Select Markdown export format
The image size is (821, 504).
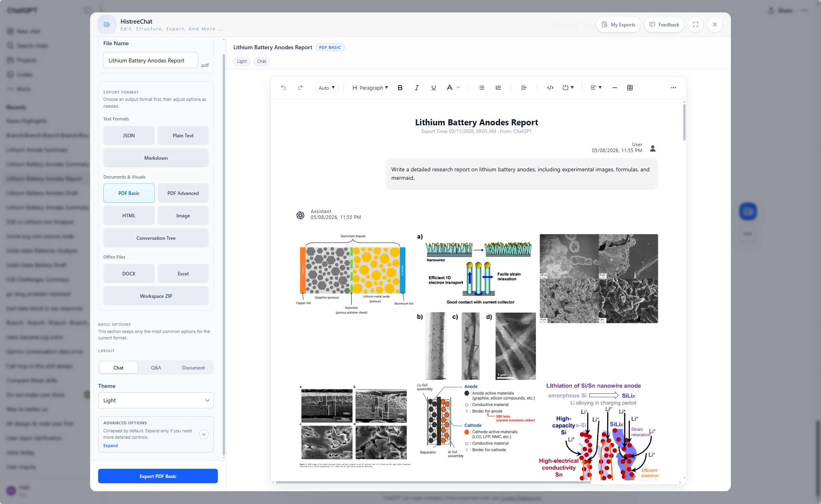tap(156, 158)
